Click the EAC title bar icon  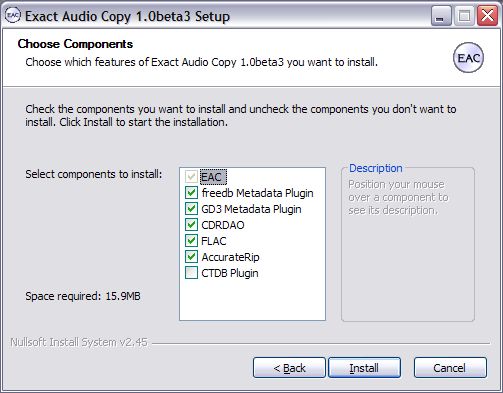coord(13,15)
